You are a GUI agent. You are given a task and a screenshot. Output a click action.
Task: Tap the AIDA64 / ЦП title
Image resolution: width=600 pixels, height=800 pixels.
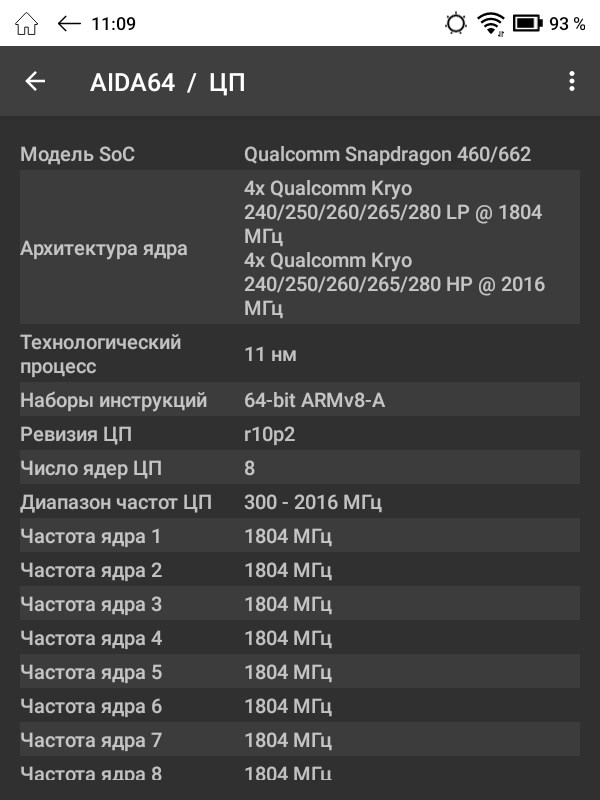[x=167, y=83]
